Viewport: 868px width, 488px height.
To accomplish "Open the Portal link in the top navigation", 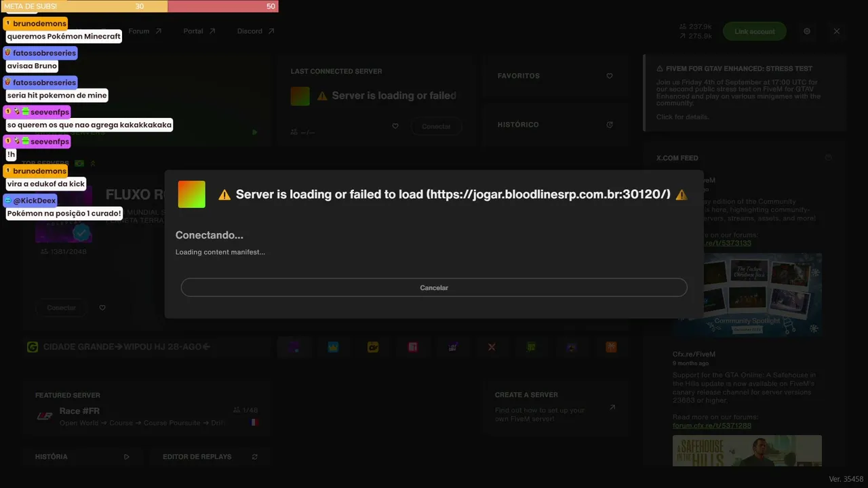I will (x=199, y=31).
